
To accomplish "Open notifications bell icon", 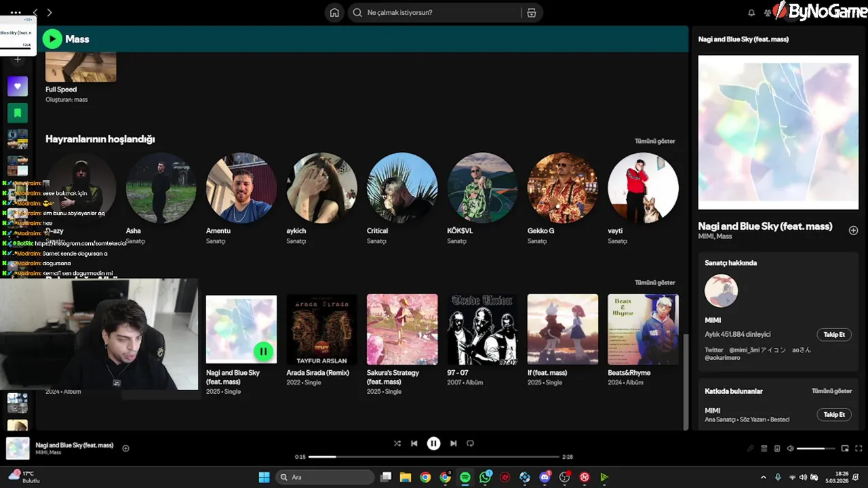I will pos(751,12).
